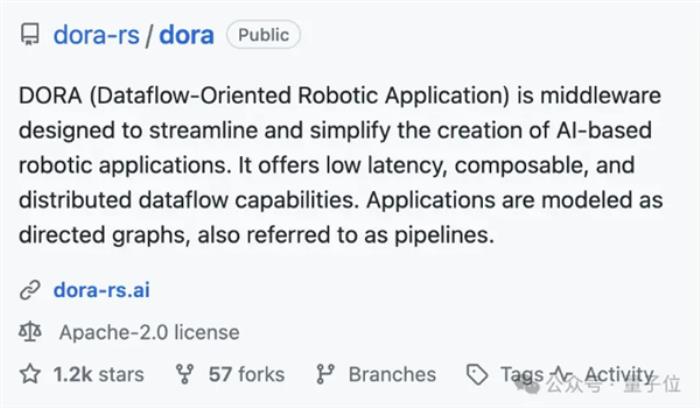Click the chain link icon
Image resolution: width=700 pixels, height=408 pixels.
(30, 290)
